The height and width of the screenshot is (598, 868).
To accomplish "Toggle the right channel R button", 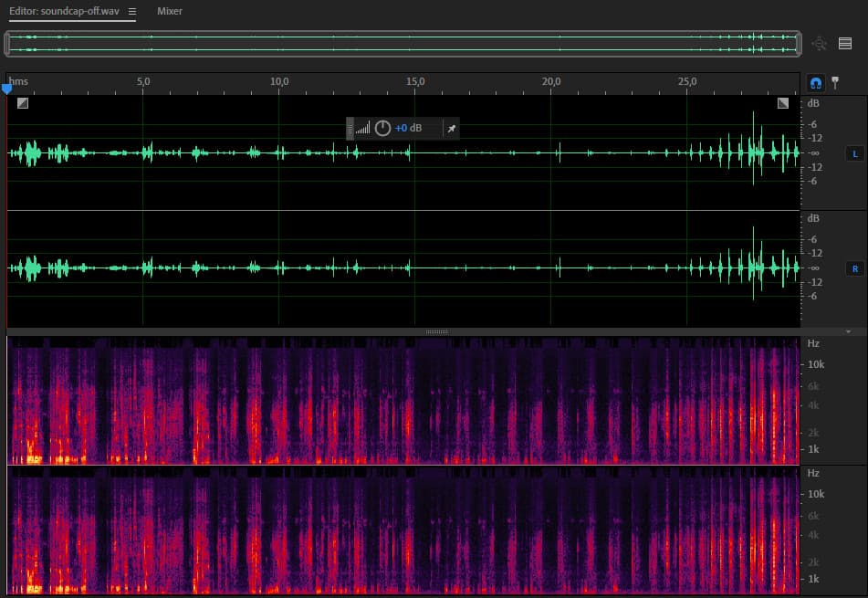I will [854, 268].
